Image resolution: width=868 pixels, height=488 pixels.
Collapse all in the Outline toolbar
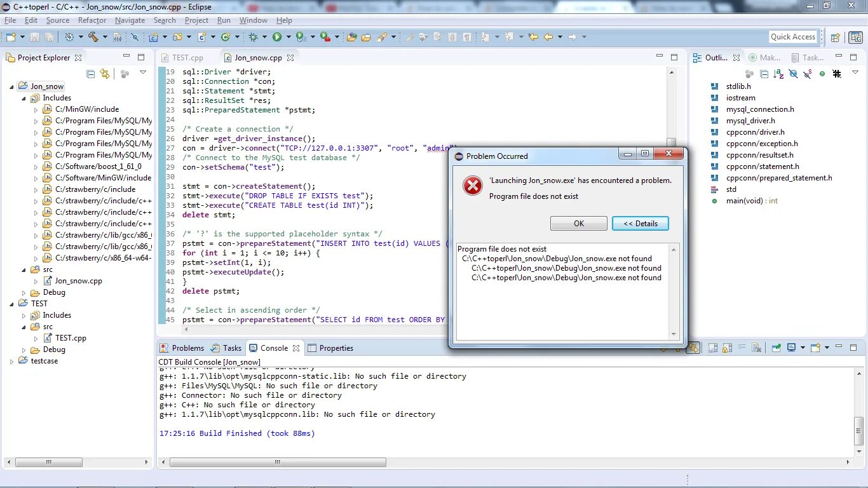tap(764, 74)
